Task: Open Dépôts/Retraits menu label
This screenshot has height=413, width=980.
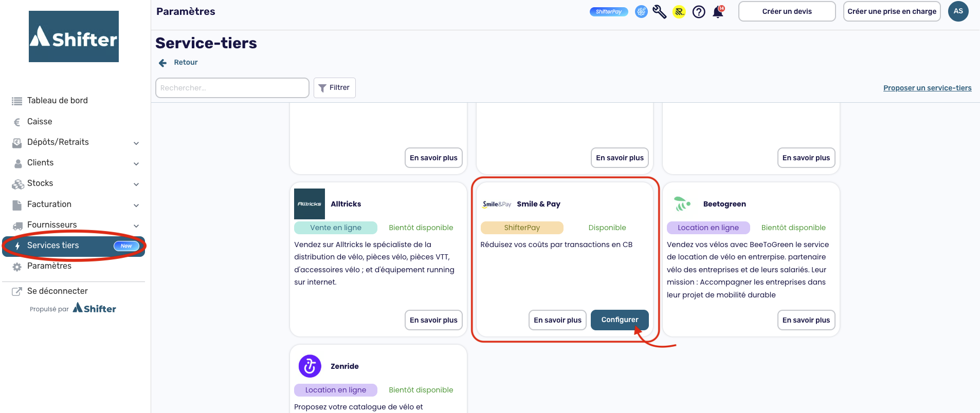Action: (58, 142)
